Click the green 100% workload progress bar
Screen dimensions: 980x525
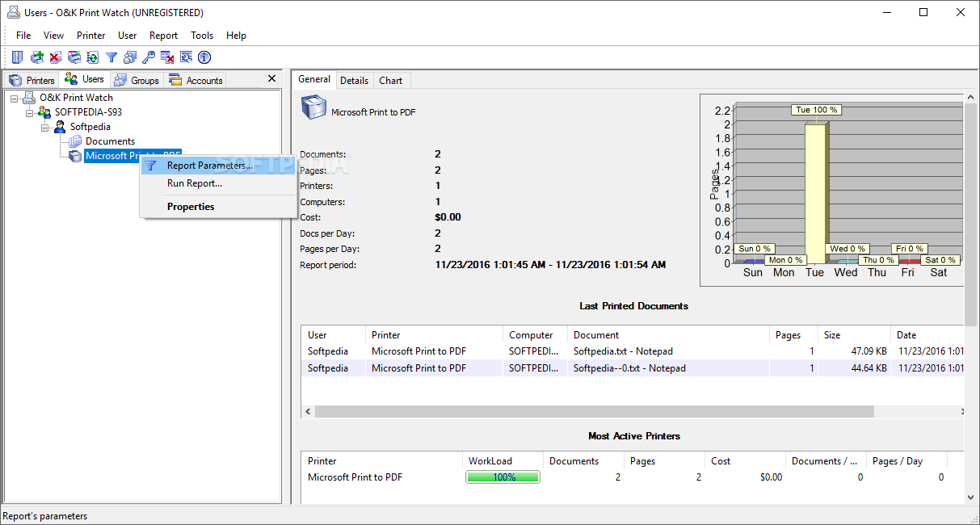tap(503, 477)
